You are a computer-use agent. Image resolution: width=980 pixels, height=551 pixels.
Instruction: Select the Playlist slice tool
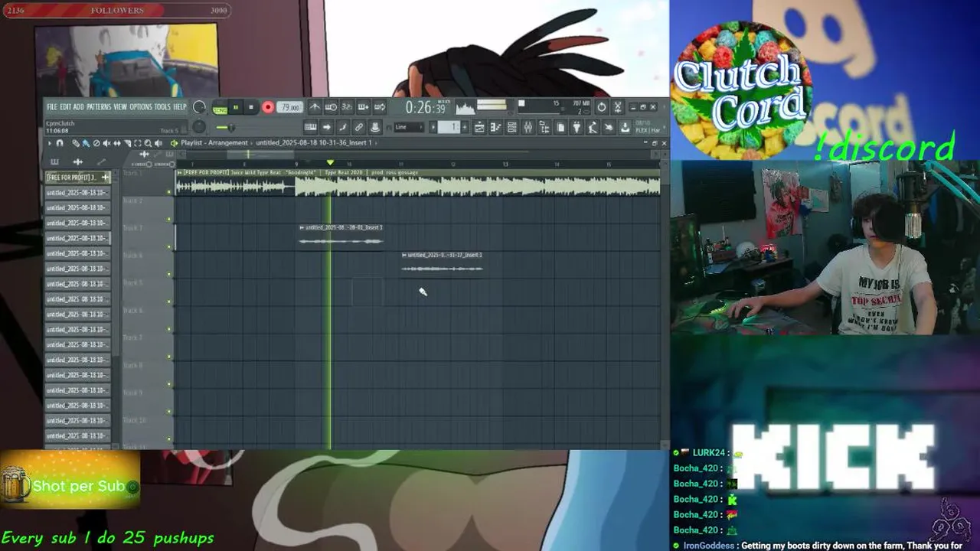coord(127,142)
